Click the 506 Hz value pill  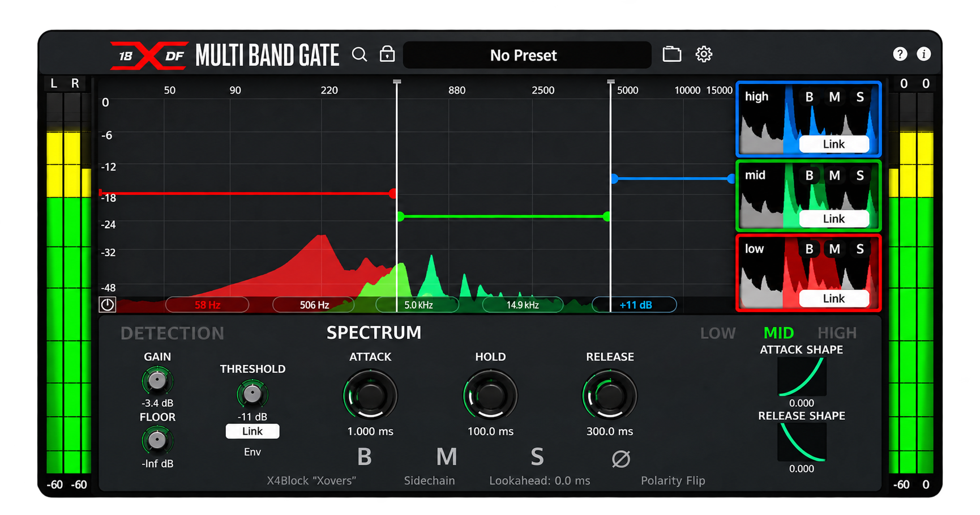click(314, 305)
